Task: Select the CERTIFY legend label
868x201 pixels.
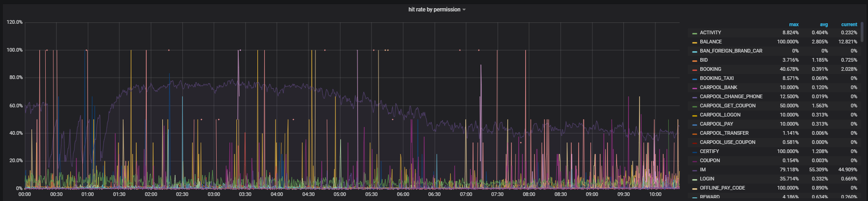Action: (709, 151)
